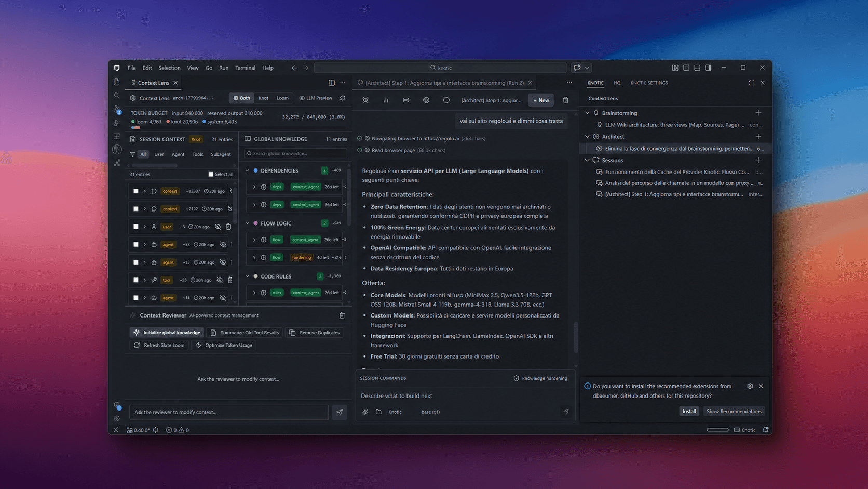Click Optimize Token Usage button
The width and height of the screenshot is (868, 489).
pos(224,345)
